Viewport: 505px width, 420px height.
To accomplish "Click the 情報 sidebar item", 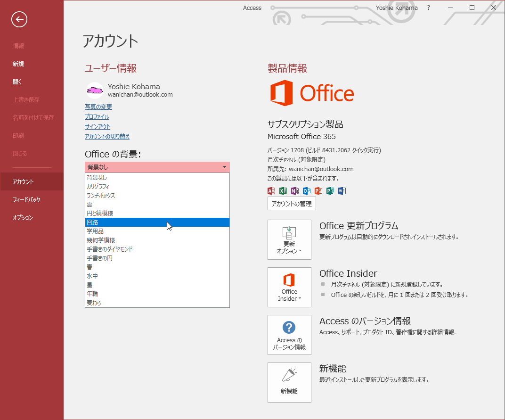I will (32, 46).
